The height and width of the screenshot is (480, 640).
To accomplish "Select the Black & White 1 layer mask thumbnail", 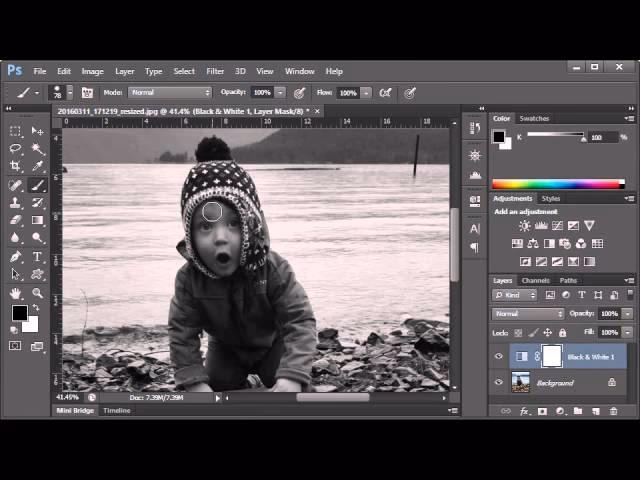I will click(x=551, y=356).
